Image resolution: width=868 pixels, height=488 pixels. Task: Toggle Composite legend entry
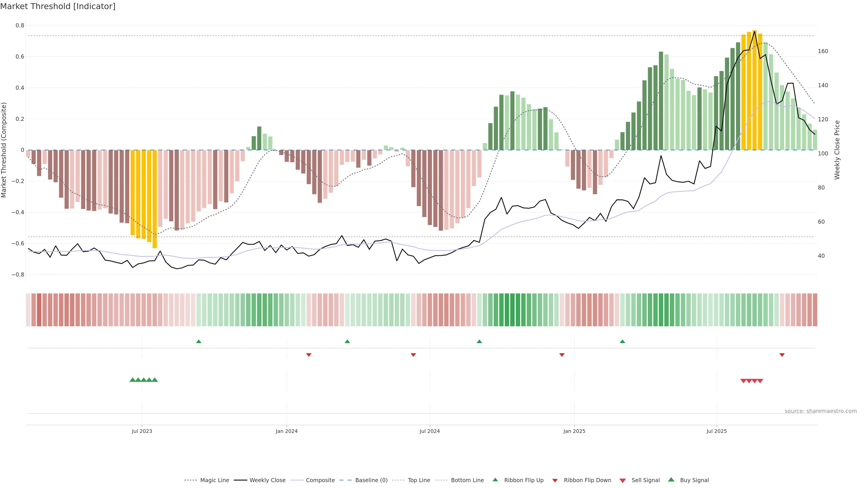[320, 480]
